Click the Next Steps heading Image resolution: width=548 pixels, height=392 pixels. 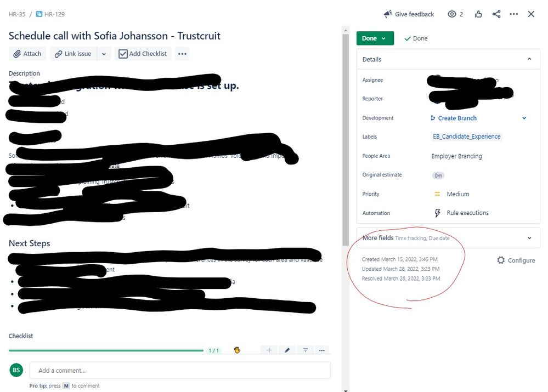[x=30, y=243]
